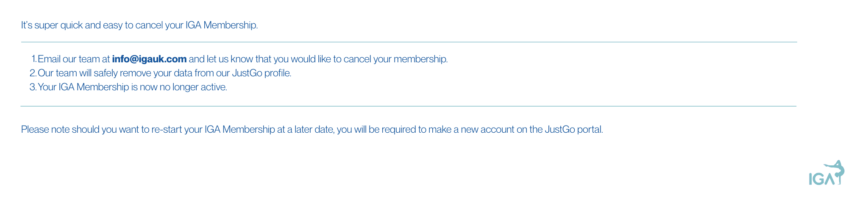Screen dimensions: 868x212
Task: Click 'IGA Membership' in step three
Action: pos(94,87)
